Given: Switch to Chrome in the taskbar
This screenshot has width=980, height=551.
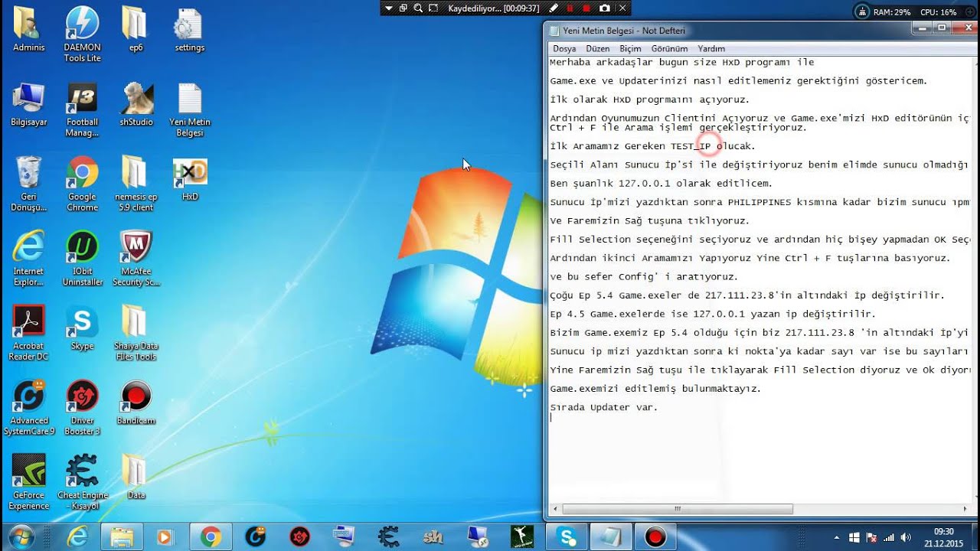Looking at the screenshot, I should point(211,537).
